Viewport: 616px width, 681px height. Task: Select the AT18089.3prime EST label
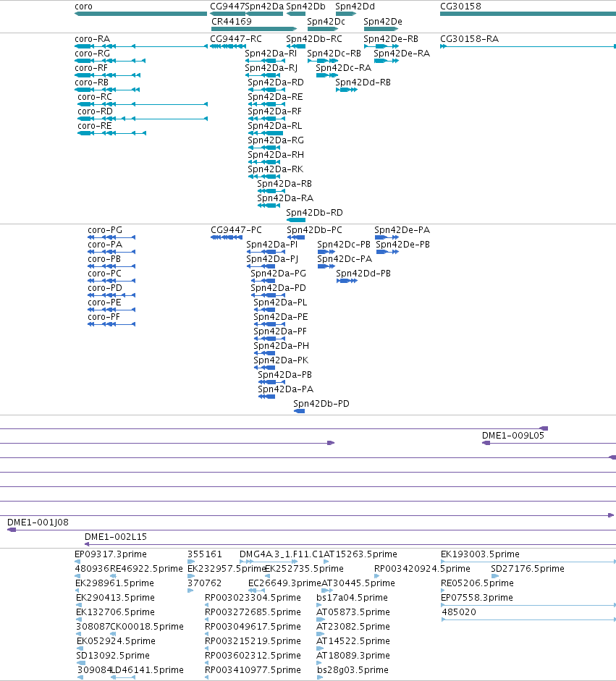pyautogui.click(x=353, y=656)
